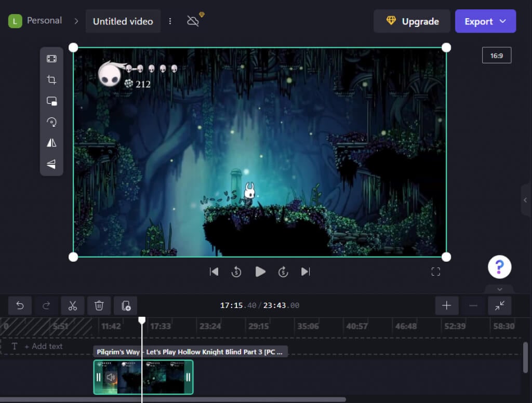
Task: Skip to end of video
Action: (x=305, y=272)
